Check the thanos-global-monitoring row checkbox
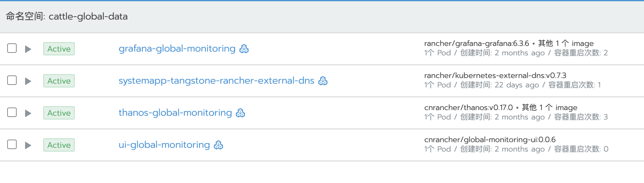 12,113
